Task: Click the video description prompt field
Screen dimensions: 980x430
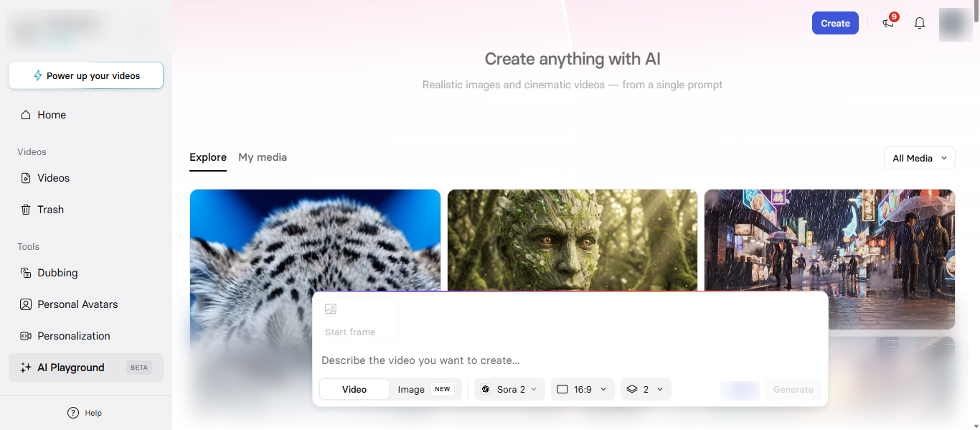Action: (567, 360)
